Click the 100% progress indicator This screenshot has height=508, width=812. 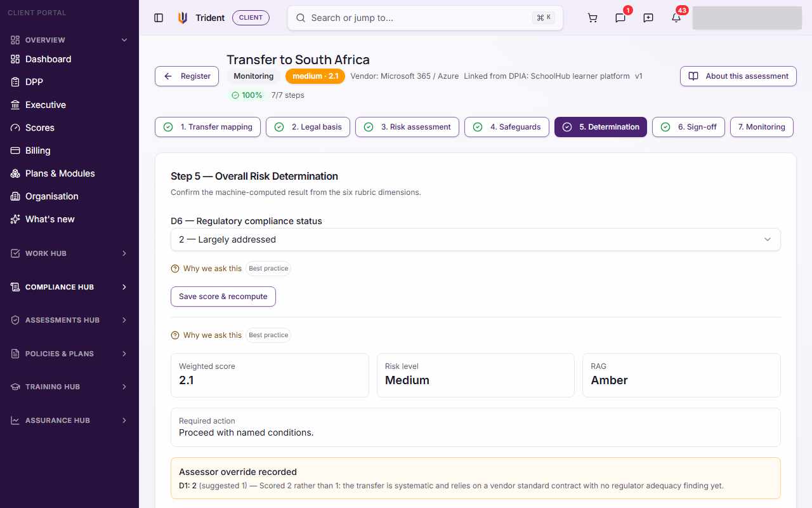pos(247,95)
